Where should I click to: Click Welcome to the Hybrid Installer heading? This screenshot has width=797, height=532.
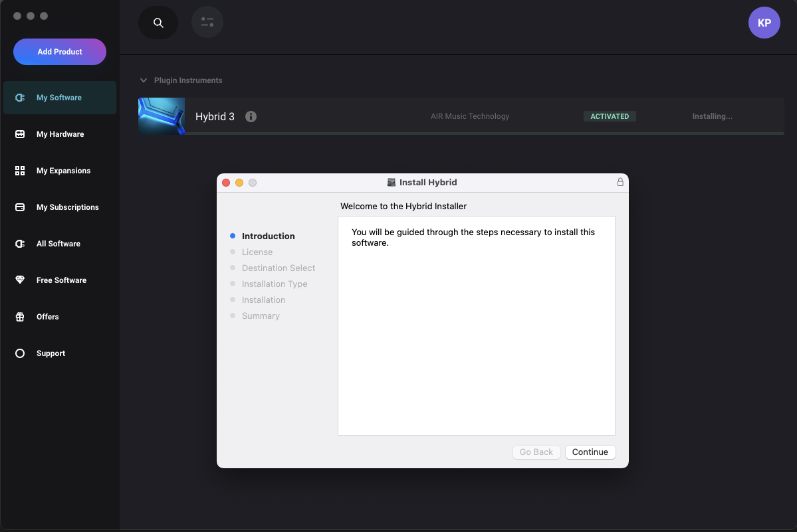(403, 206)
